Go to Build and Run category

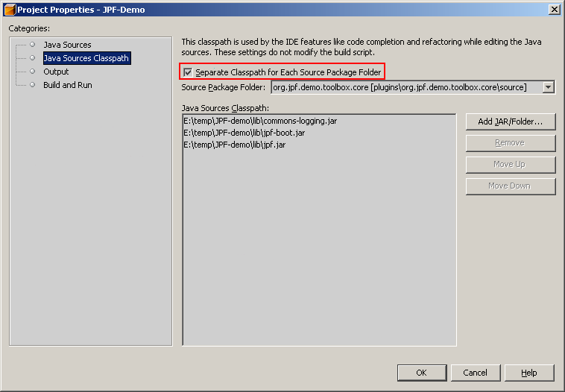click(x=67, y=85)
